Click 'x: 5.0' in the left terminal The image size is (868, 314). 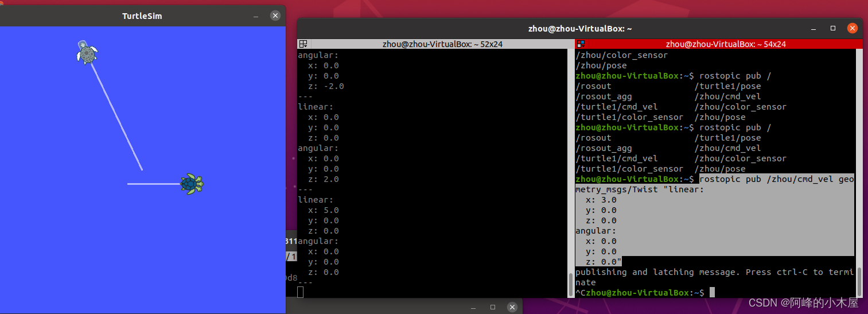coord(324,210)
